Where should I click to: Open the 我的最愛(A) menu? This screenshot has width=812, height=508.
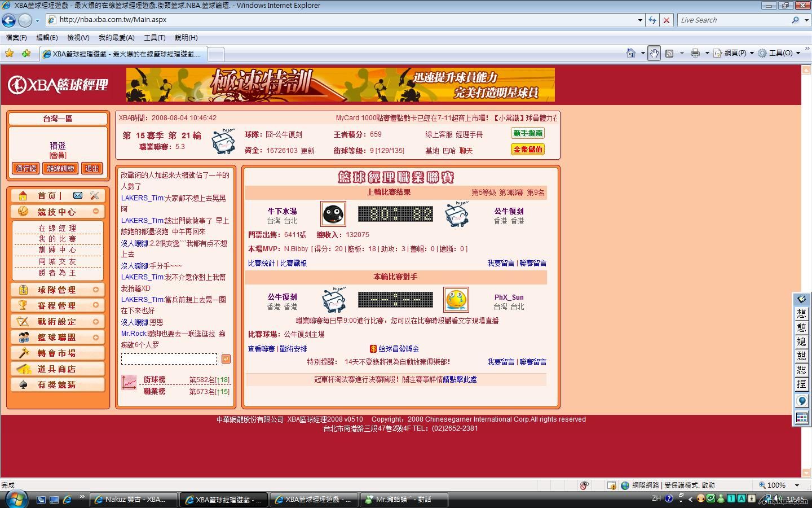click(x=116, y=37)
